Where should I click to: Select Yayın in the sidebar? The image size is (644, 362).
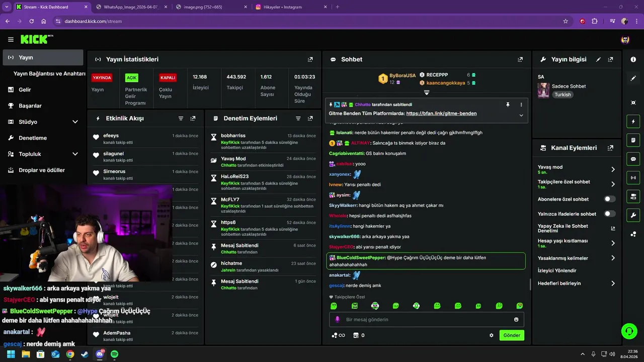pos(43,57)
